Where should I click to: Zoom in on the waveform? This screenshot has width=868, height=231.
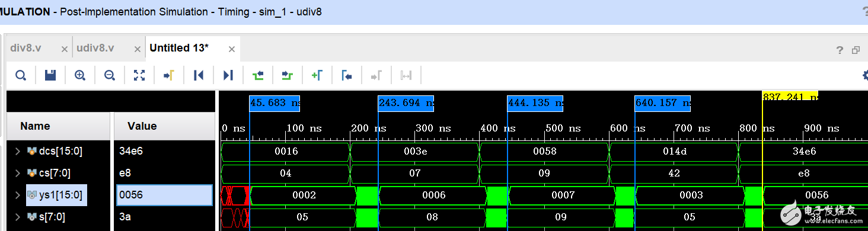point(80,75)
